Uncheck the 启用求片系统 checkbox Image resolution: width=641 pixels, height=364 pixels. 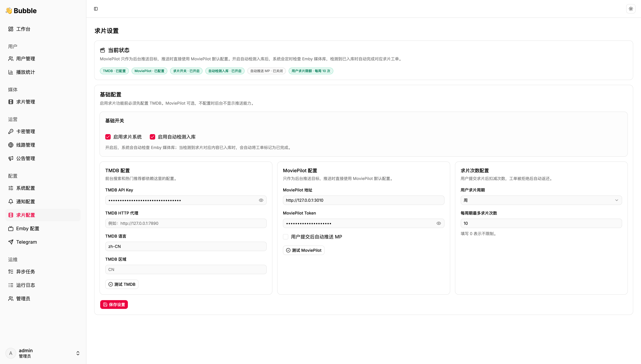point(108,137)
